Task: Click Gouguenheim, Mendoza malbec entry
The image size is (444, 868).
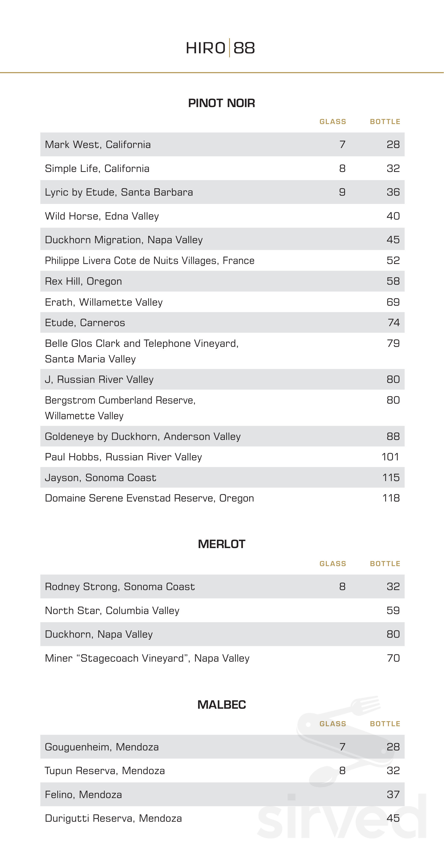Action: (102, 747)
